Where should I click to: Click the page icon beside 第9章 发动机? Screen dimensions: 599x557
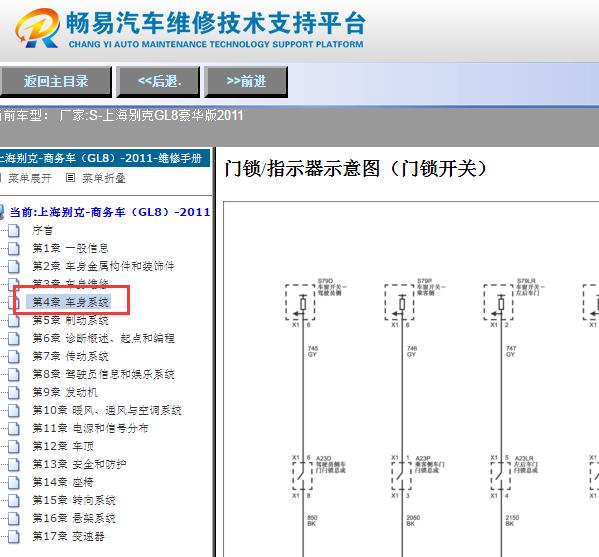[x=14, y=392]
